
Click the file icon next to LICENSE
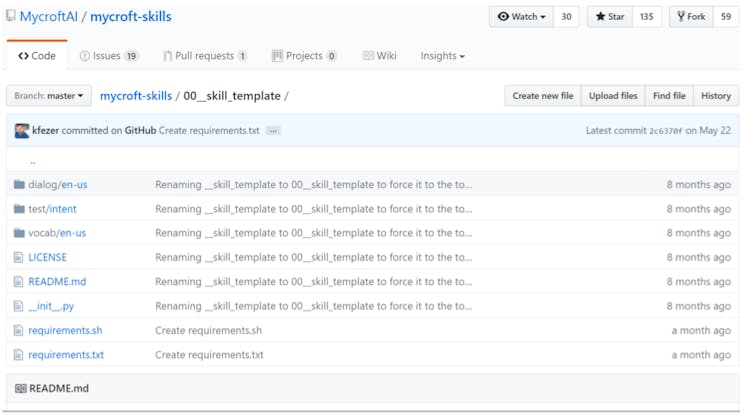18,257
